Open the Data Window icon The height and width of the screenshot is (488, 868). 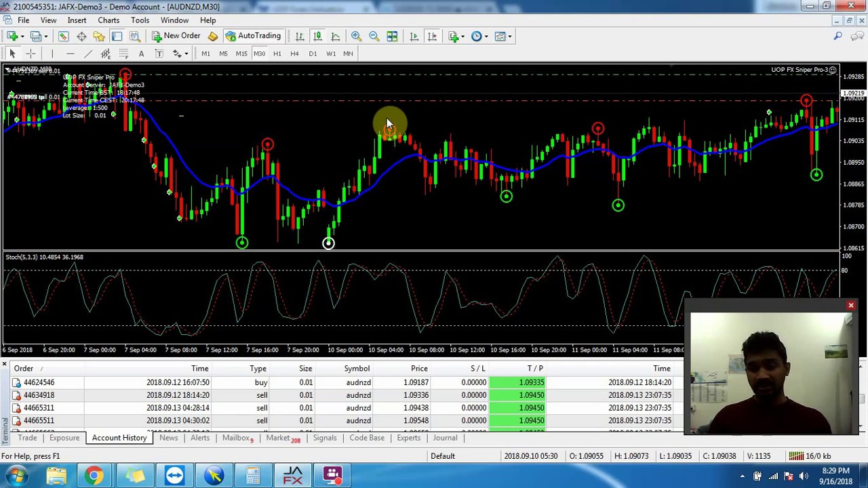pyautogui.click(x=81, y=36)
